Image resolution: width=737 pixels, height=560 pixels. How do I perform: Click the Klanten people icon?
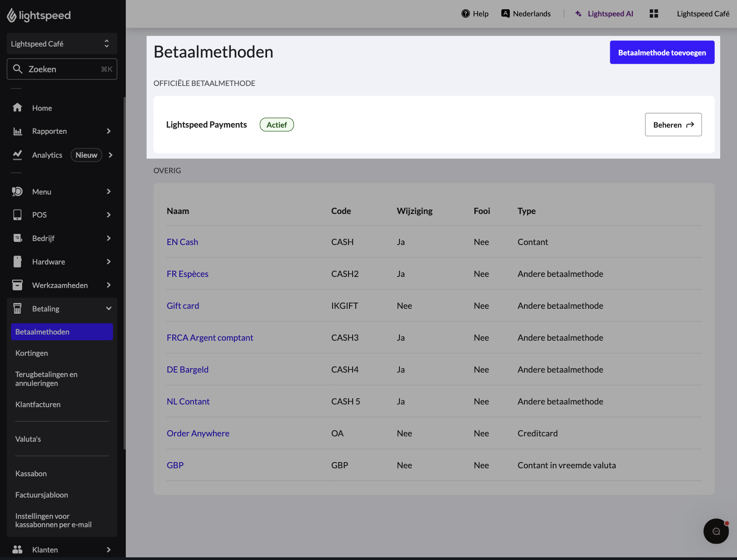point(17,549)
